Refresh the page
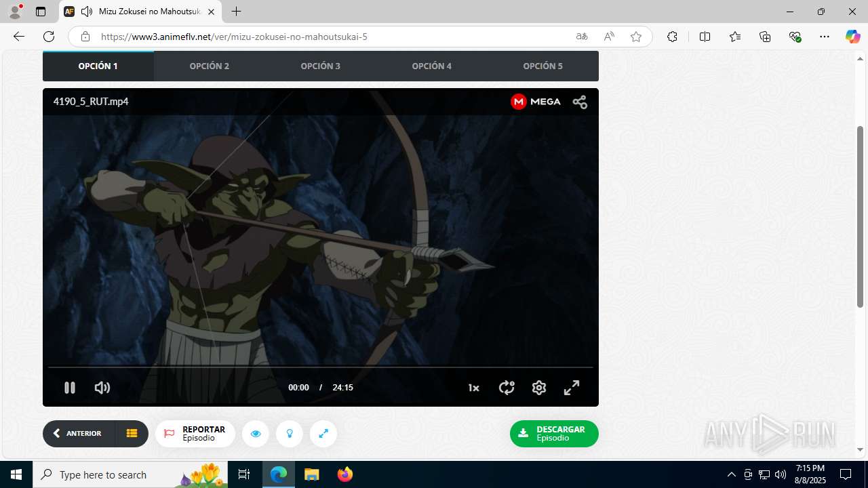 pyautogui.click(x=49, y=37)
